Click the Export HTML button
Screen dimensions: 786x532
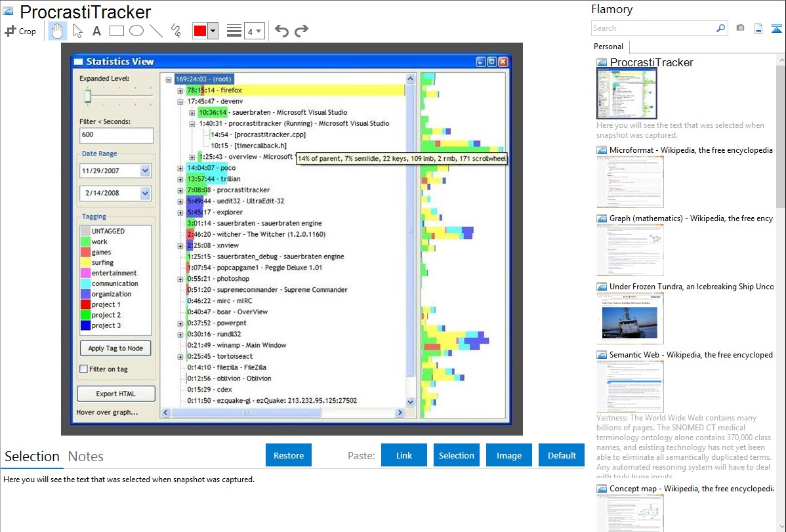point(115,394)
